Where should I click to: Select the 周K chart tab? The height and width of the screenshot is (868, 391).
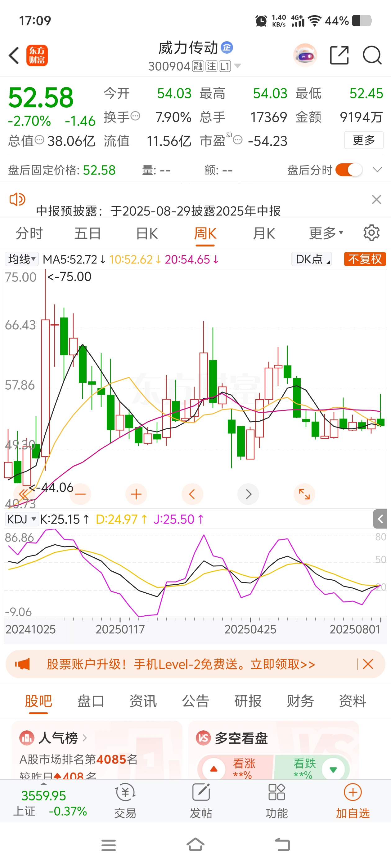click(x=205, y=233)
